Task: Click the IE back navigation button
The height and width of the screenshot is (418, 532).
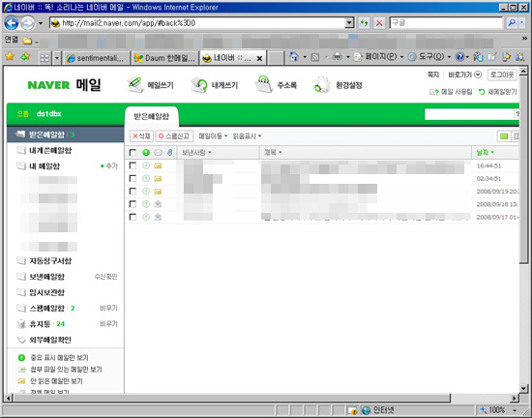Action: [12, 23]
